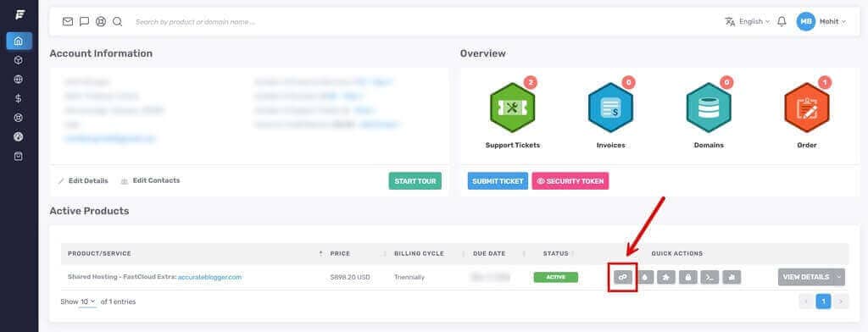Click the View Details button
868x332 pixels.
pos(806,277)
